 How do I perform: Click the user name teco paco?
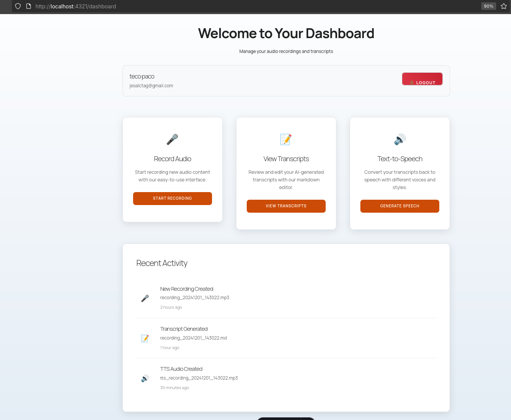tap(142, 77)
